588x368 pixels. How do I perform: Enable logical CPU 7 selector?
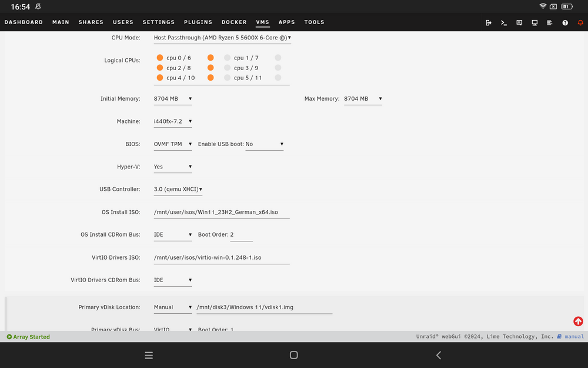coord(278,58)
